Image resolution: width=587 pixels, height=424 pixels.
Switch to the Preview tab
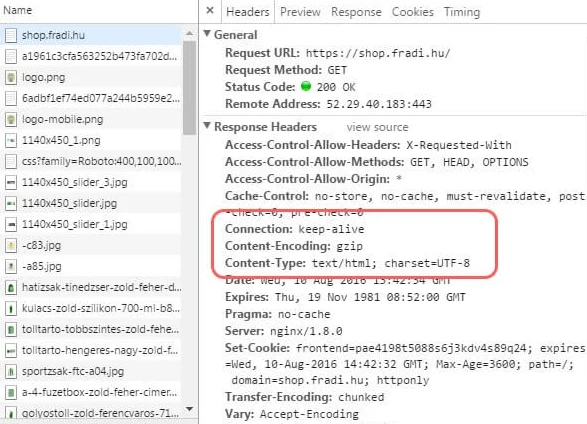point(300,12)
